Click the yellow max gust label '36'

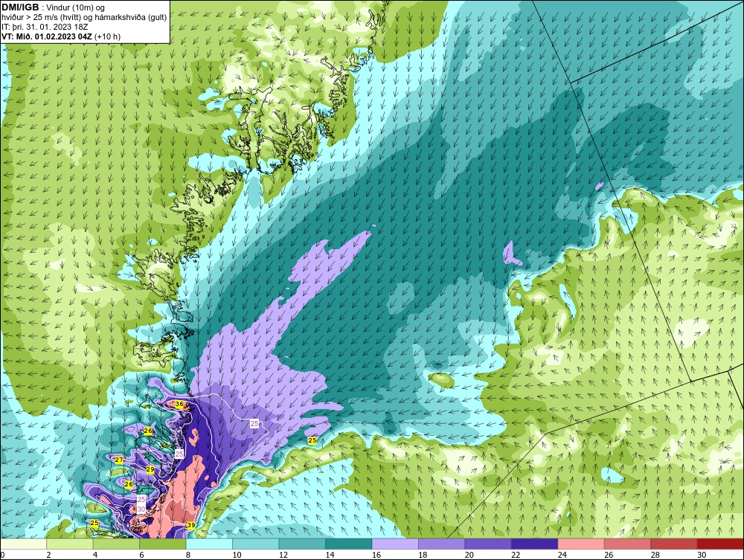tap(179, 404)
